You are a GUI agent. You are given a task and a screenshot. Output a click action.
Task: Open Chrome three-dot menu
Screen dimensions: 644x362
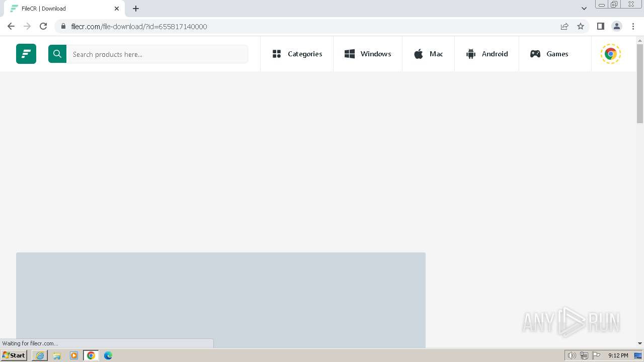pos(633,26)
